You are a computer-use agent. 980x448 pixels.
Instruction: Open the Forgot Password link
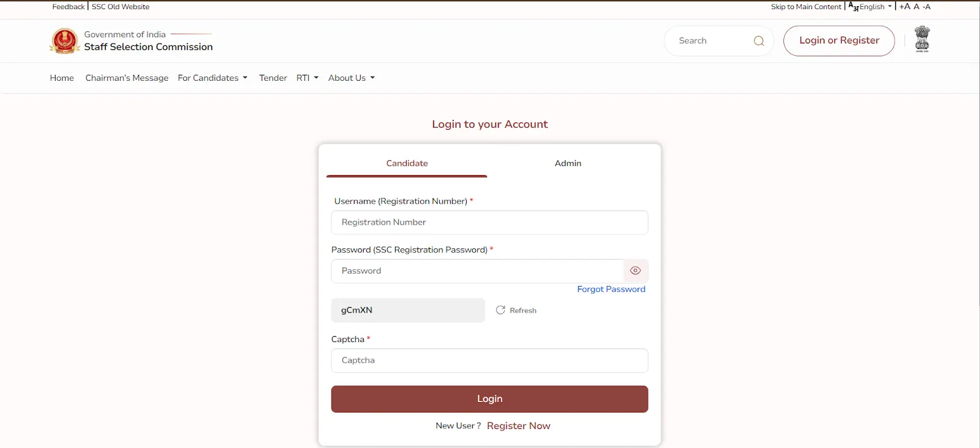point(611,289)
